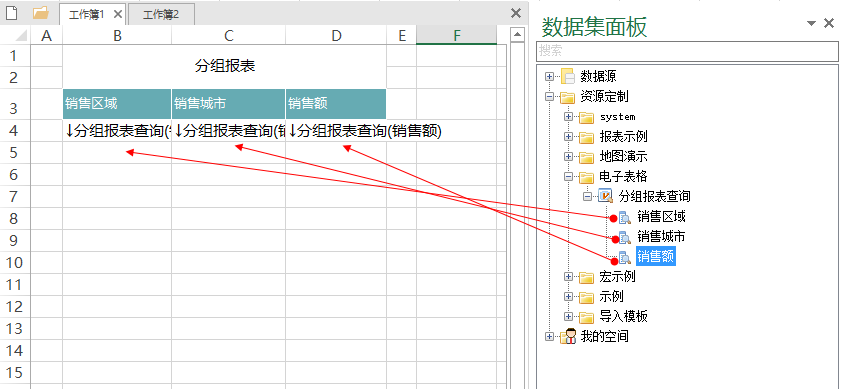The width and height of the screenshot is (842, 389).
Task: Open the 数据集面板 panel dropdown arrow
Action: [x=812, y=23]
